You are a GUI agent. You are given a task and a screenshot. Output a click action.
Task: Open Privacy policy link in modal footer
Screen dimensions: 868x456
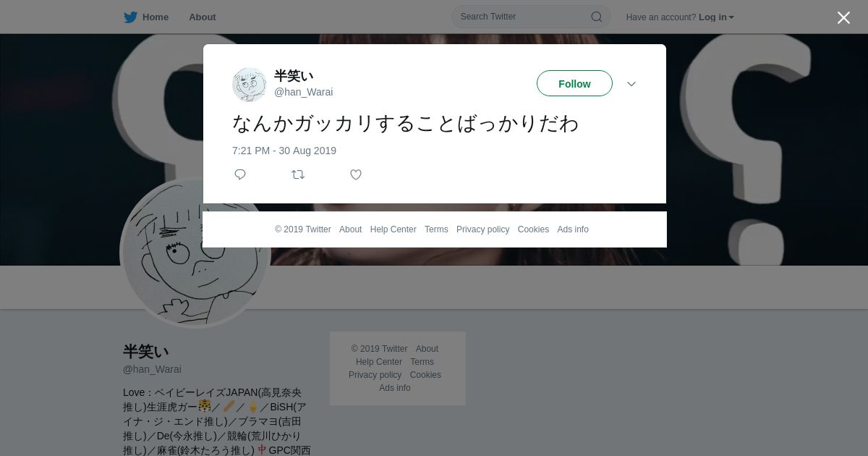(483, 229)
